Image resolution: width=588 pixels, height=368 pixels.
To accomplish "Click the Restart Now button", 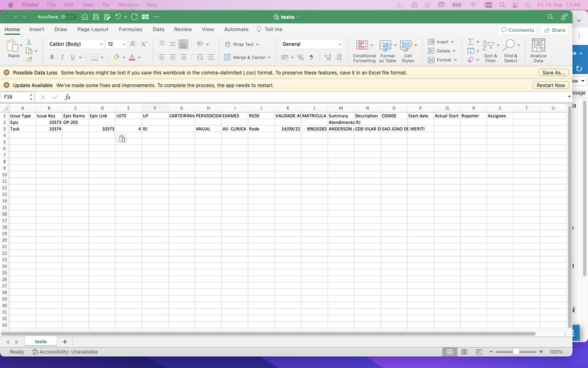I will [x=550, y=86].
